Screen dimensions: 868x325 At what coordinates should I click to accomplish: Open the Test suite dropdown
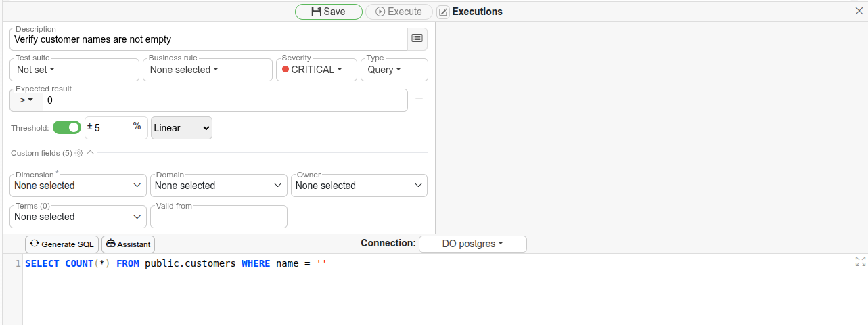(74, 70)
